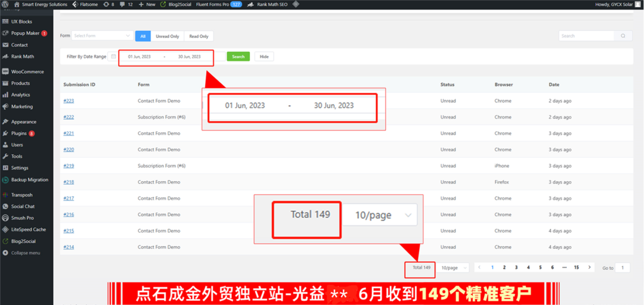This screenshot has height=305, width=644.
Task: Click the Hide button
Action: [x=264, y=57]
